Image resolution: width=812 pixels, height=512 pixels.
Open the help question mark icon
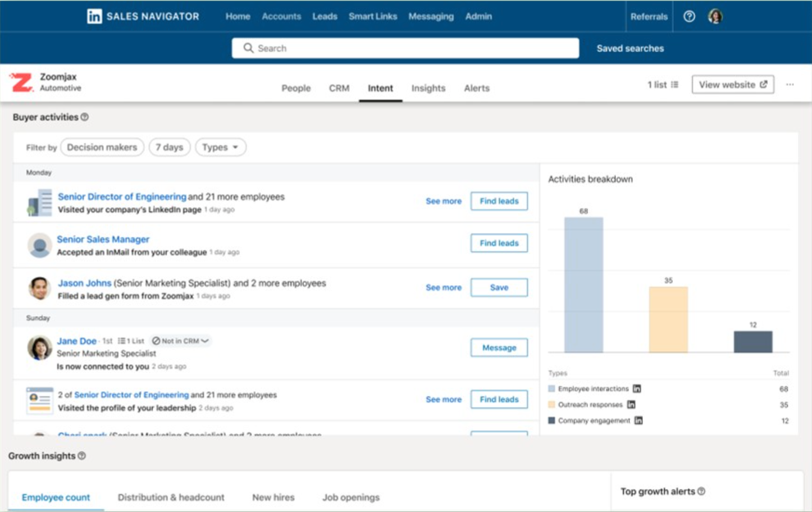click(x=689, y=16)
